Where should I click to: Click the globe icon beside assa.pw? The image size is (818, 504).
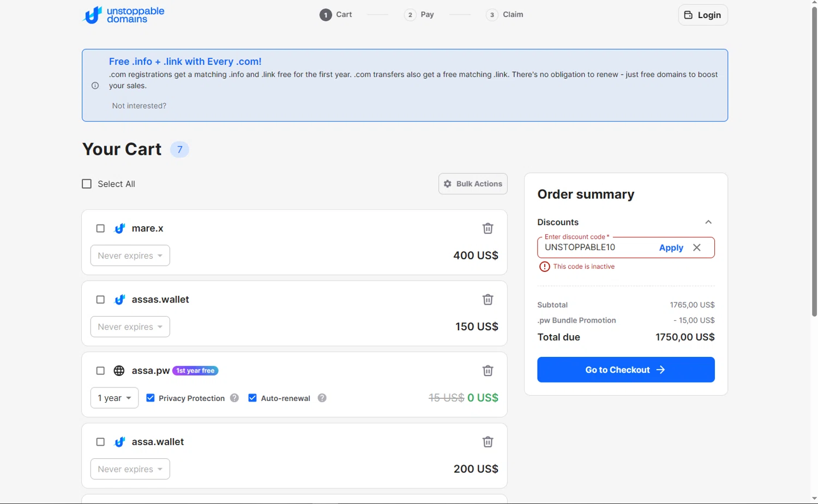pyautogui.click(x=119, y=371)
